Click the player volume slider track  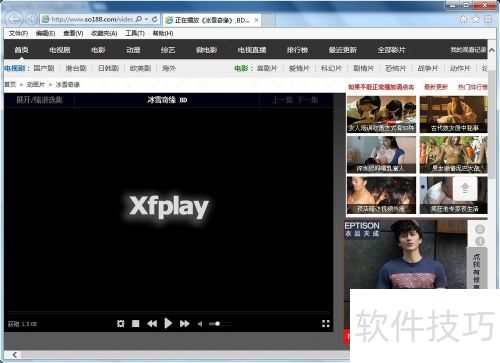[x=220, y=324]
